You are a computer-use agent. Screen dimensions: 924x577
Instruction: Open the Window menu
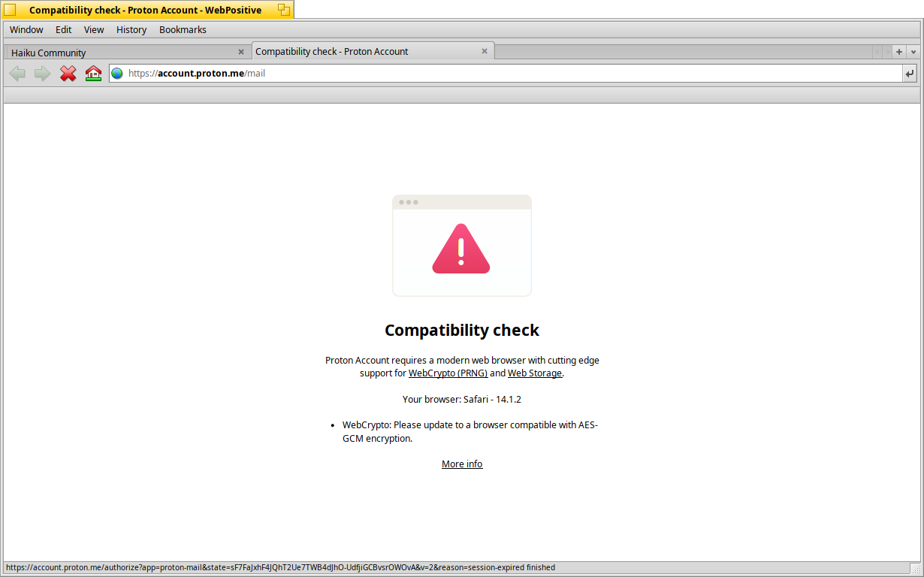point(26,30)
